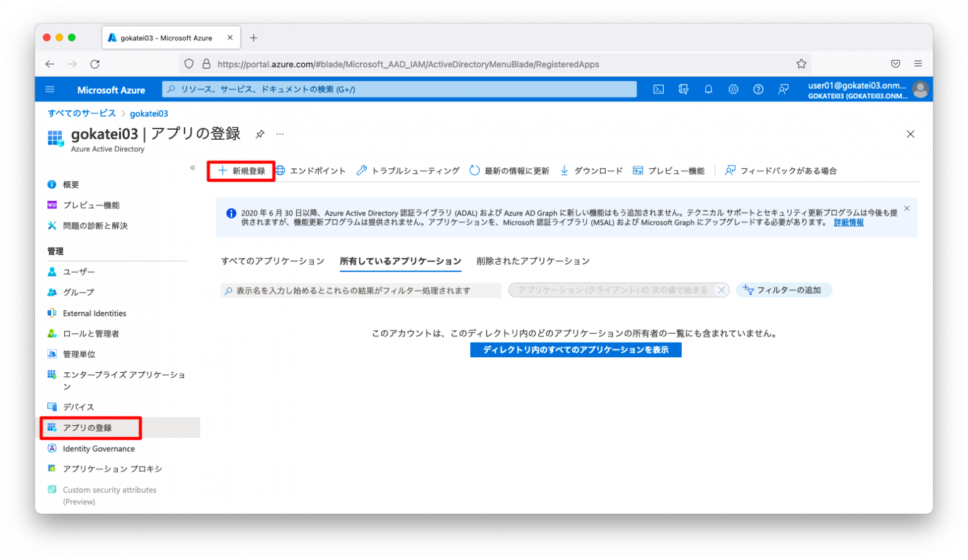Open the help (?) panel

point(758,89)
